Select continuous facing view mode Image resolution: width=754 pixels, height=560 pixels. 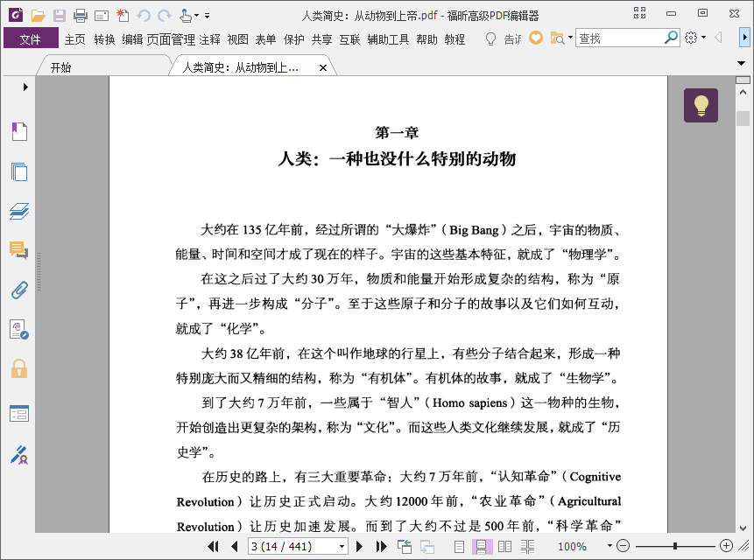[527, 547]
